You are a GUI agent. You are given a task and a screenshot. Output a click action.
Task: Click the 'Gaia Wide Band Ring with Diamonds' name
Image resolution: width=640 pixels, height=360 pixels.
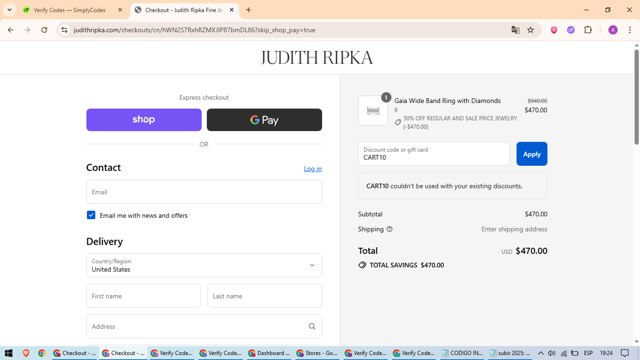(x=447, y=101)
